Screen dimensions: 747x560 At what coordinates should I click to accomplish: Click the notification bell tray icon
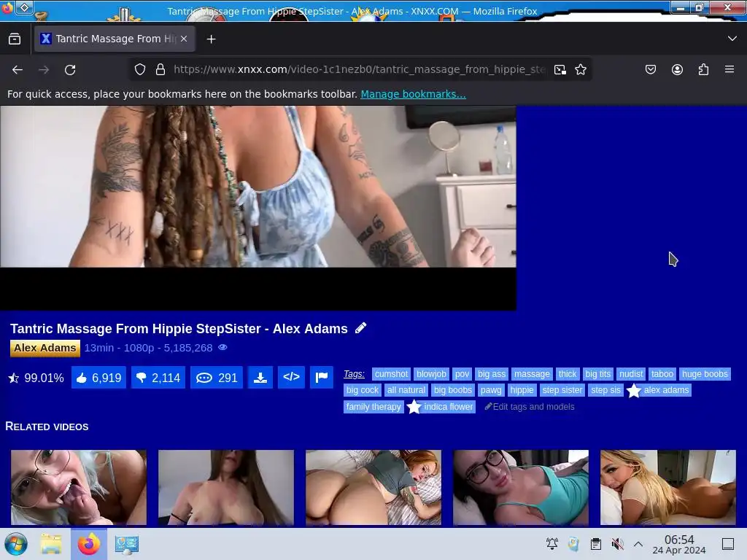[552, 544]
